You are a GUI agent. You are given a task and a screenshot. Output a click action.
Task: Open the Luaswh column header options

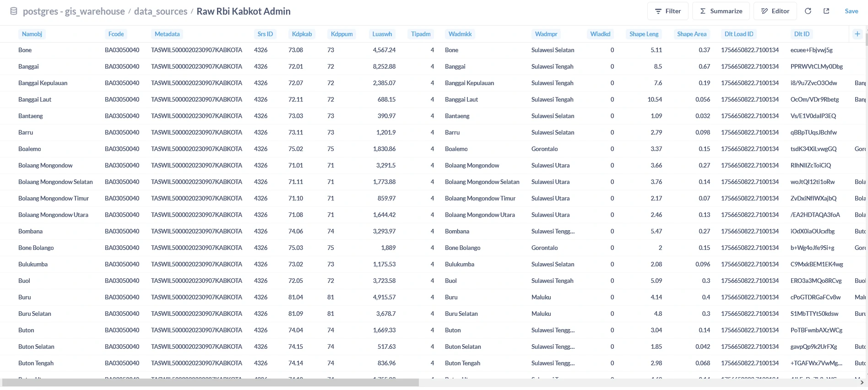[x=382, y=34]
